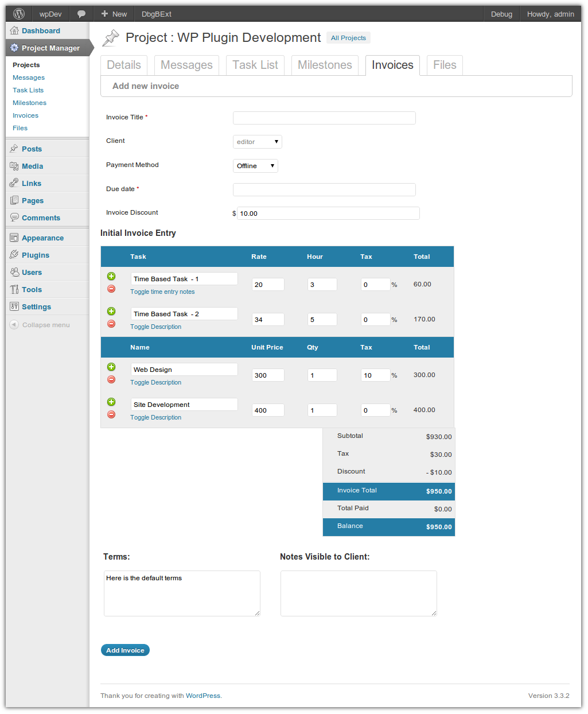Click the Invoice Title input field
Viewport: 588px width, 714px height.
[324, 118]
